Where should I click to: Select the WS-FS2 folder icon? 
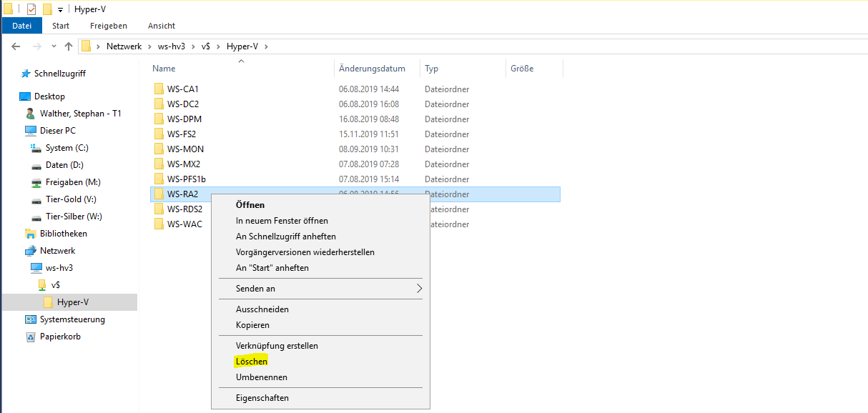coord(159,134)
